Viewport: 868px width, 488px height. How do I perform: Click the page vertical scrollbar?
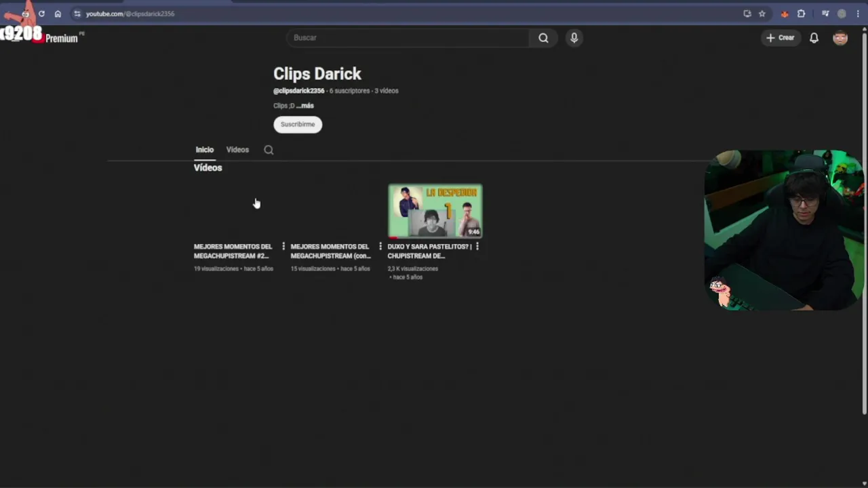pyautogui.click(x=864, y=224)
